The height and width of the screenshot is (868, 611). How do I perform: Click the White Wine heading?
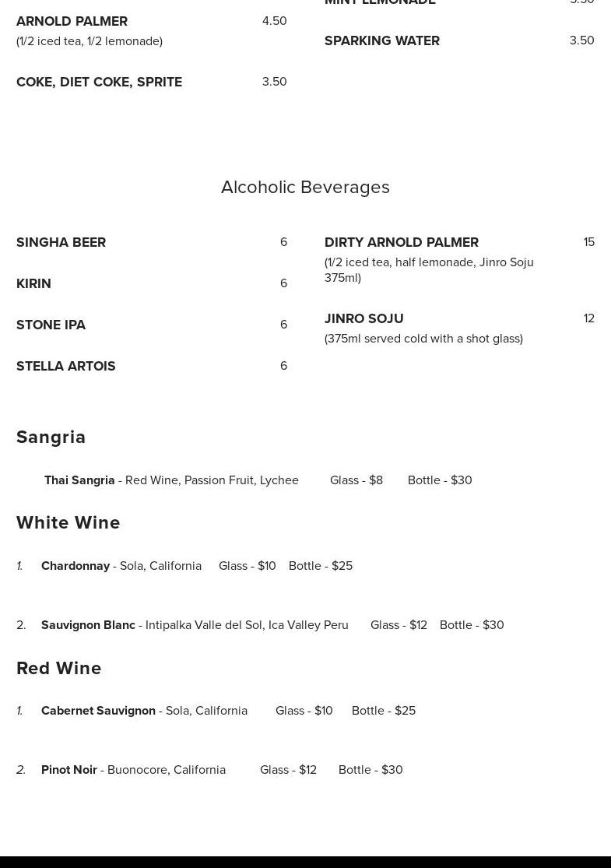click(68, 522)
